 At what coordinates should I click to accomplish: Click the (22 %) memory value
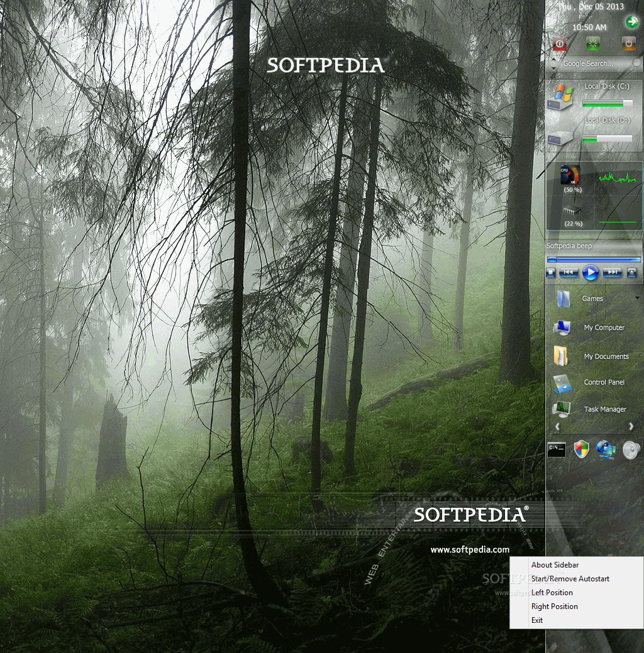point(573,224)
